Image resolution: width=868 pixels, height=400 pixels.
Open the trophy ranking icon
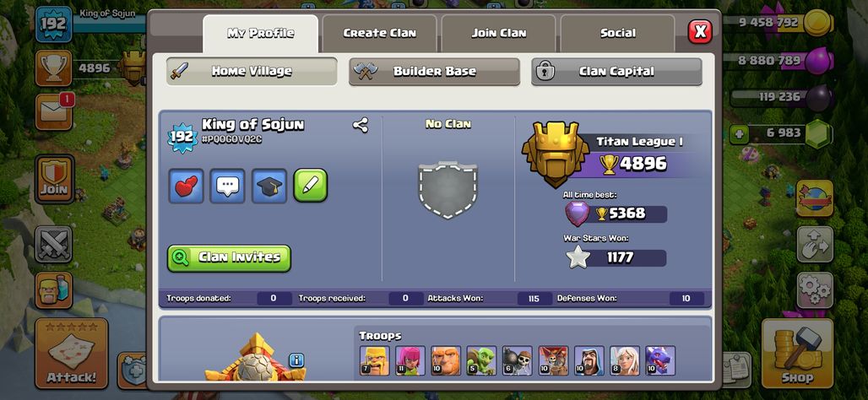tap(54, 68)
